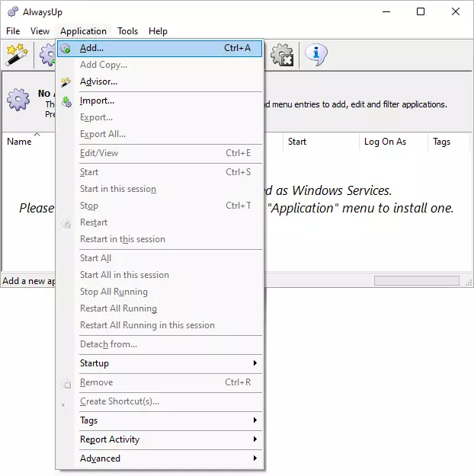Choose Edit/View in the menu
The height and width of the screenshot is (476, 474).
(x=159, y=153)
